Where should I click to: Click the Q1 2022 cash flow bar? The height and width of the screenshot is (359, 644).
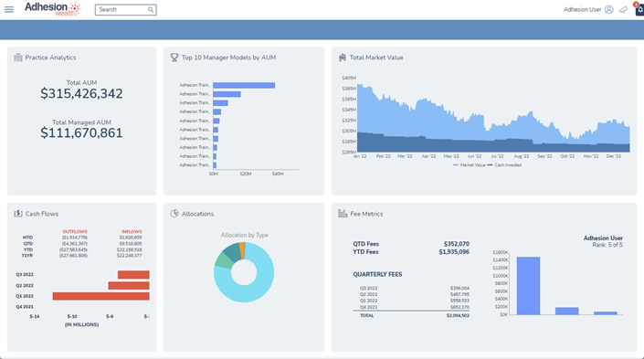101,296
